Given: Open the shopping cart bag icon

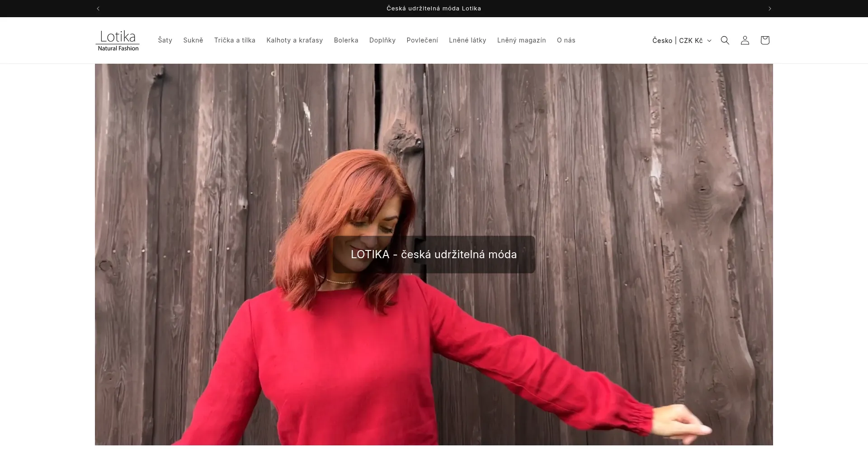Looking at the screenshot, I should tap(764, 40).
